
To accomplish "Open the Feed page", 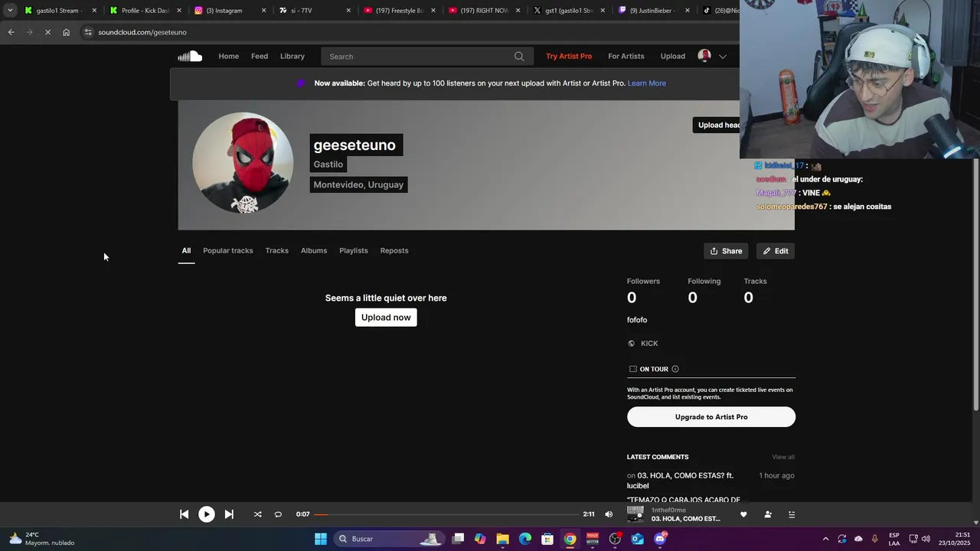I will point(260,56).
